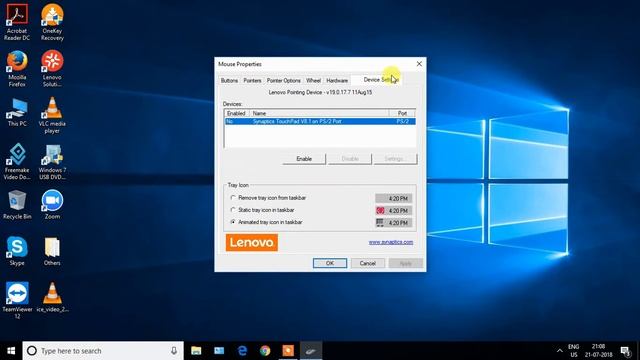Launch Skype desktop shortcut
Image resolution: width=640 pixels, height=360 pixels.
click(x=17, y=251)
